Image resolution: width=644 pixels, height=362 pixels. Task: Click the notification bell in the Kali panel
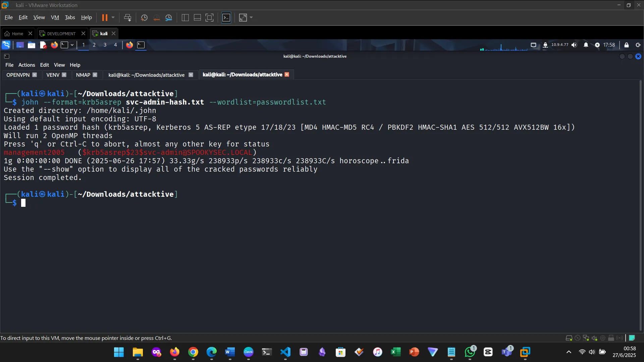tap(586, 45)
